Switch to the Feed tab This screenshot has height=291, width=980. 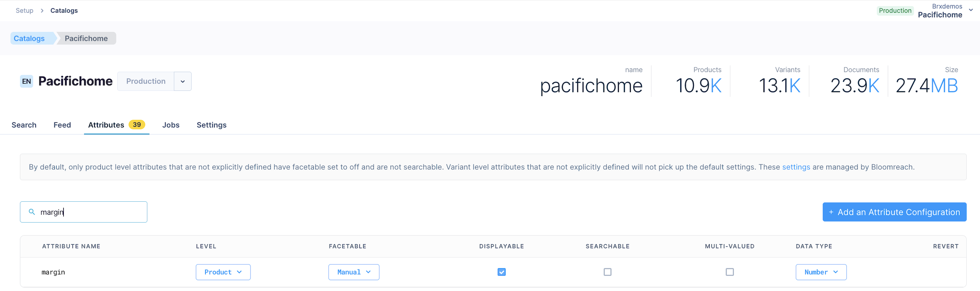[62, 125]
